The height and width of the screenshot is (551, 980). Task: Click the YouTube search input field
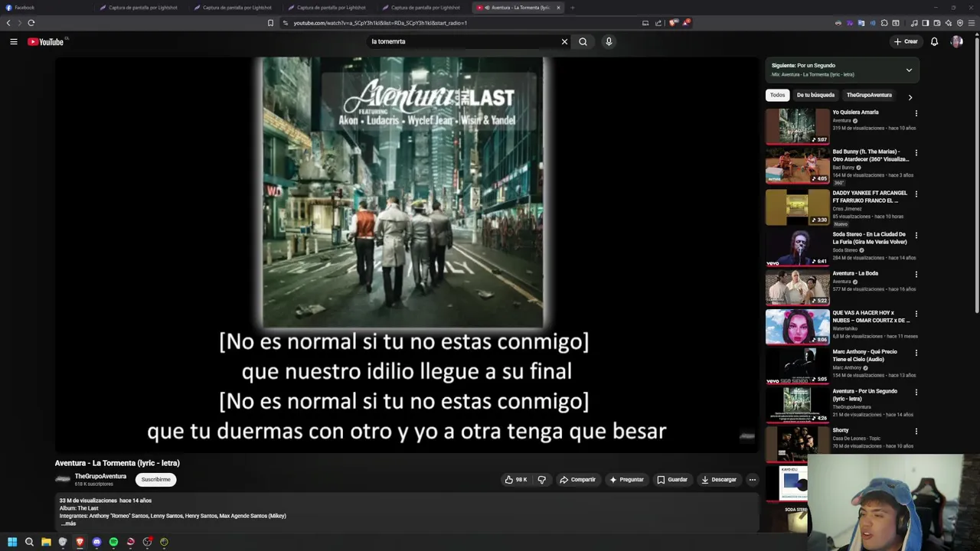[465, 41]
